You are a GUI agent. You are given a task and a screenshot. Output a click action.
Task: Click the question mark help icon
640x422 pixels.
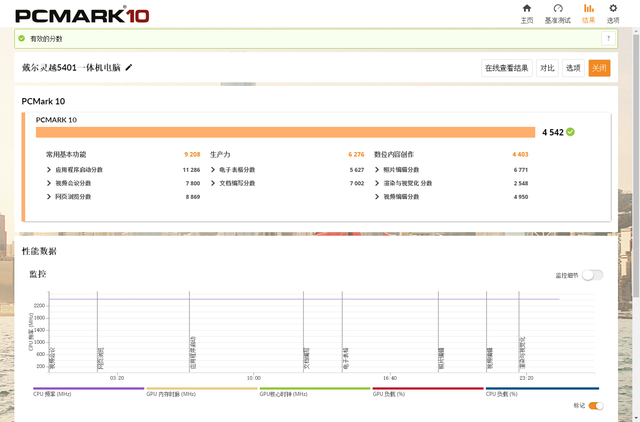pyautogui.click(x=606, y=38)
